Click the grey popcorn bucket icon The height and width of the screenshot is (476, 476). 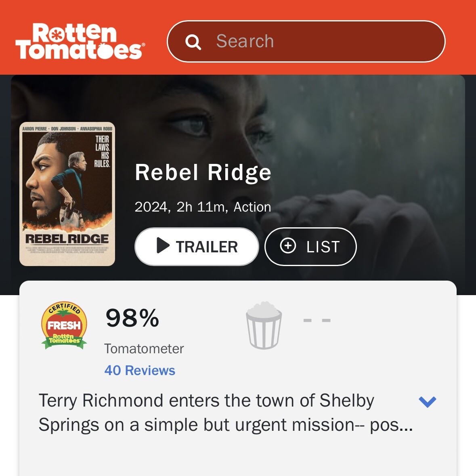tap(264, 325)
